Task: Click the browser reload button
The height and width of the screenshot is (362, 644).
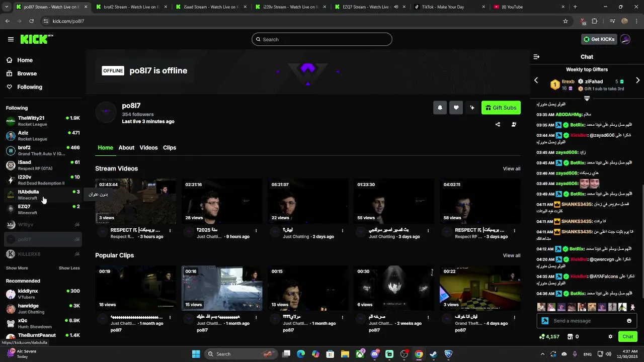Action: (x=31, y=21)
